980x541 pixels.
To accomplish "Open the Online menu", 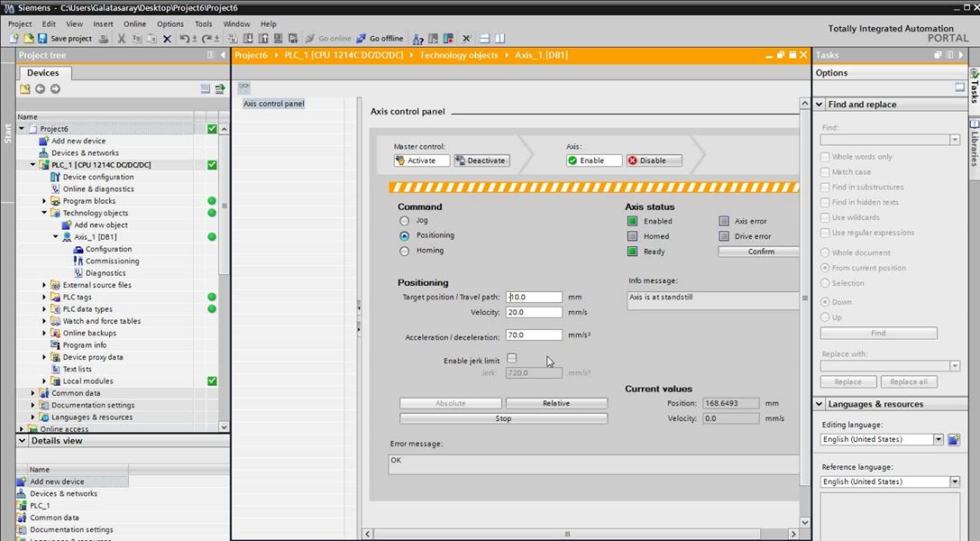I will click(134, 23).
